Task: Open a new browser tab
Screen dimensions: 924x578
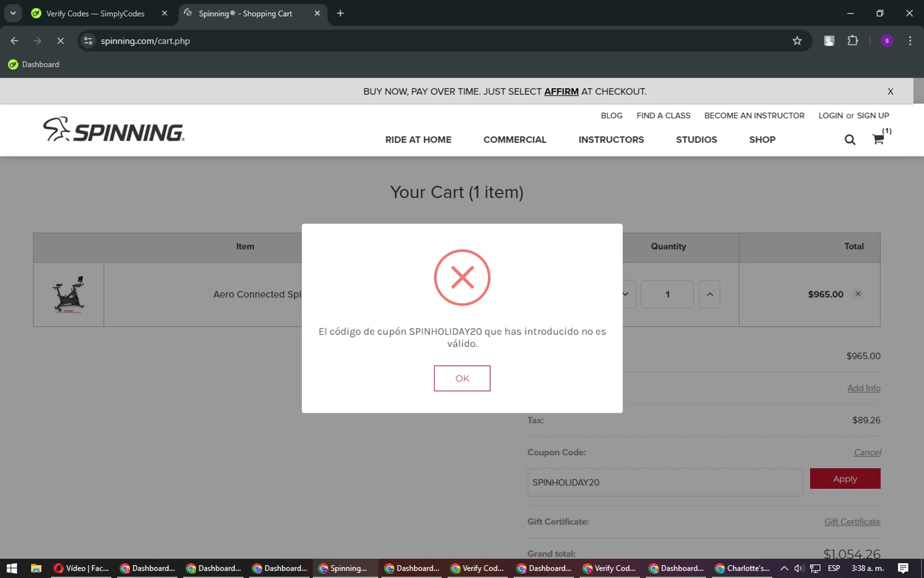Action: coord(340,14)
